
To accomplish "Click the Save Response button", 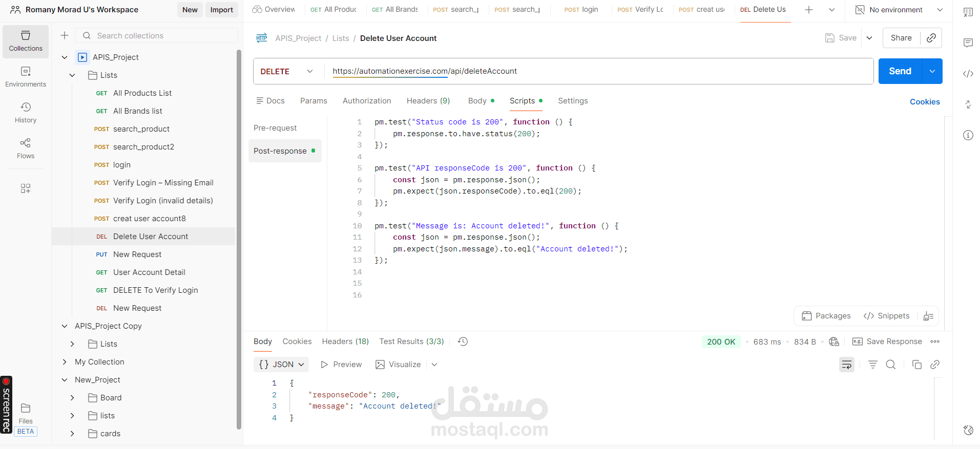I will coord(887,341).
